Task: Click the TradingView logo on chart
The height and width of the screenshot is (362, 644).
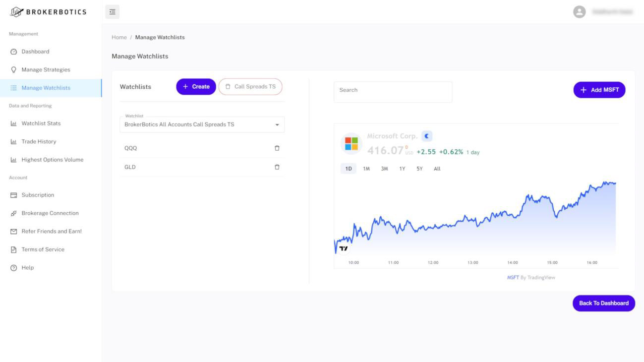Action: tap(344, 248)
